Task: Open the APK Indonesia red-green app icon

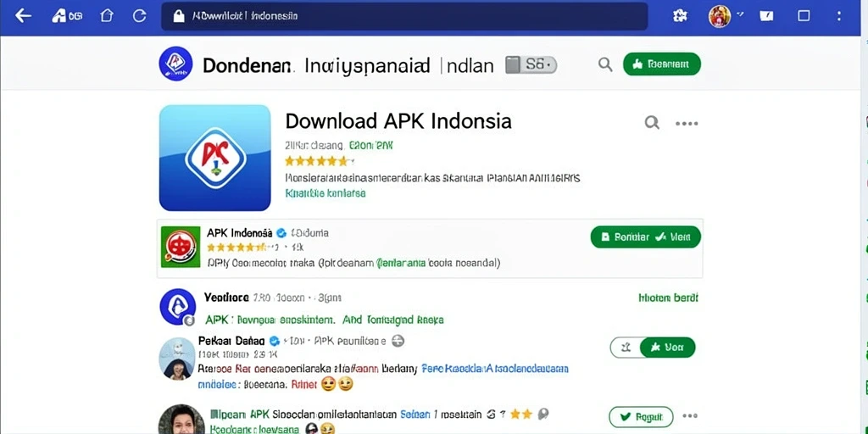Action: 181,247
